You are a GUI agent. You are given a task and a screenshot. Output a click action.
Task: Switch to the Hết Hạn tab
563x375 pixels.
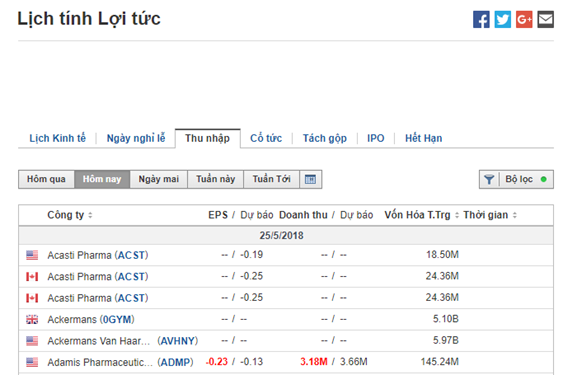point(424,138)
